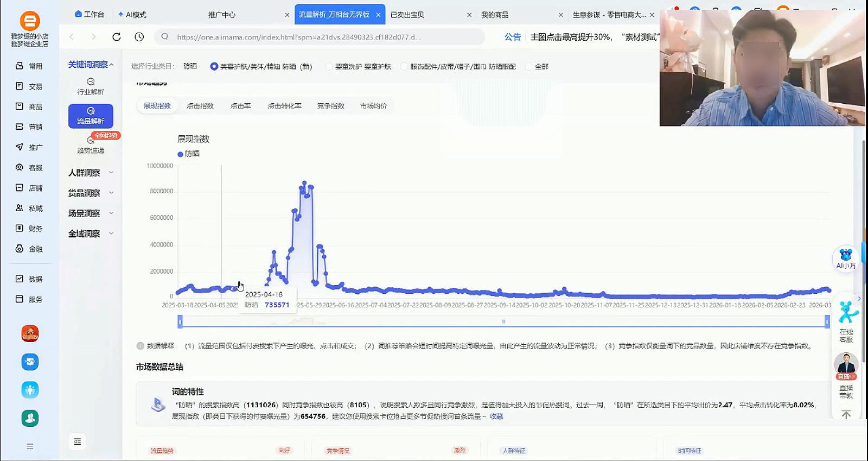Open 行业解析 in the sidebar
The width and height of the screenshot is (868, 461).
click(x=91, y=86)
